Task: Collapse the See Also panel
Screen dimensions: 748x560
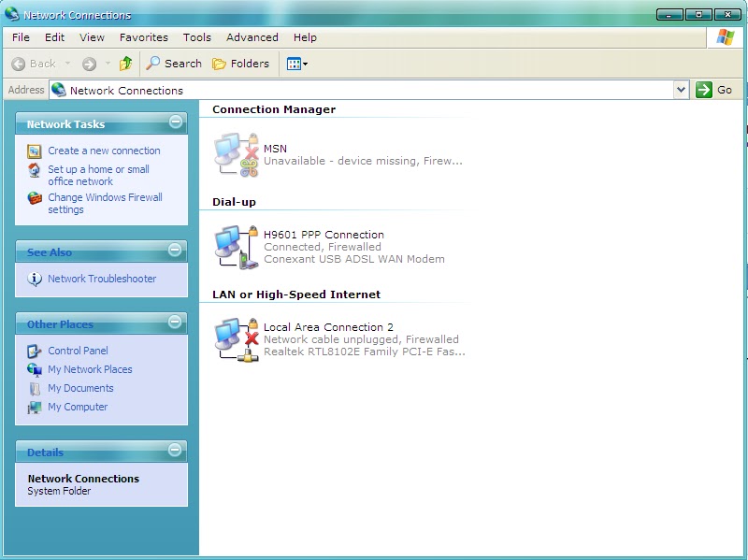Action: click(175, 250)
